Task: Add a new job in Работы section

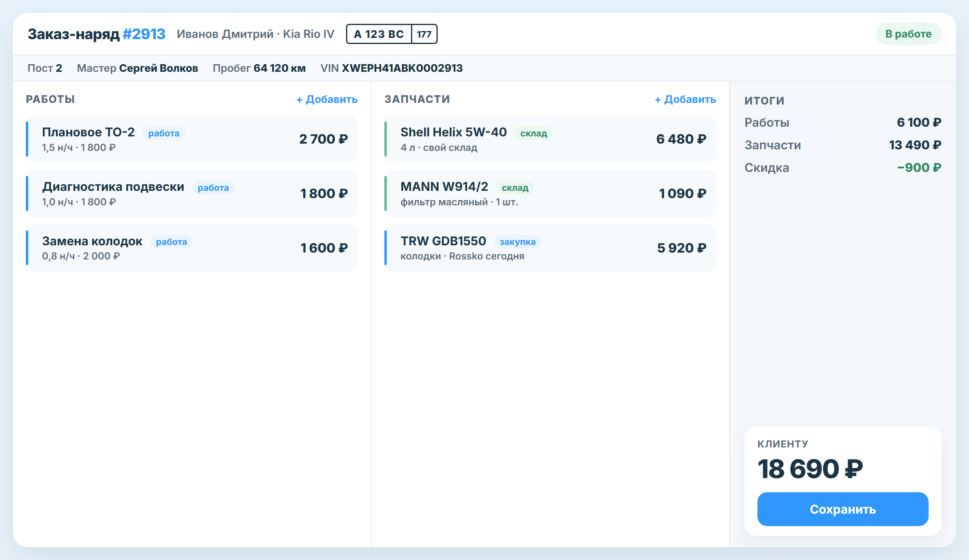Action: pos(327,99)
